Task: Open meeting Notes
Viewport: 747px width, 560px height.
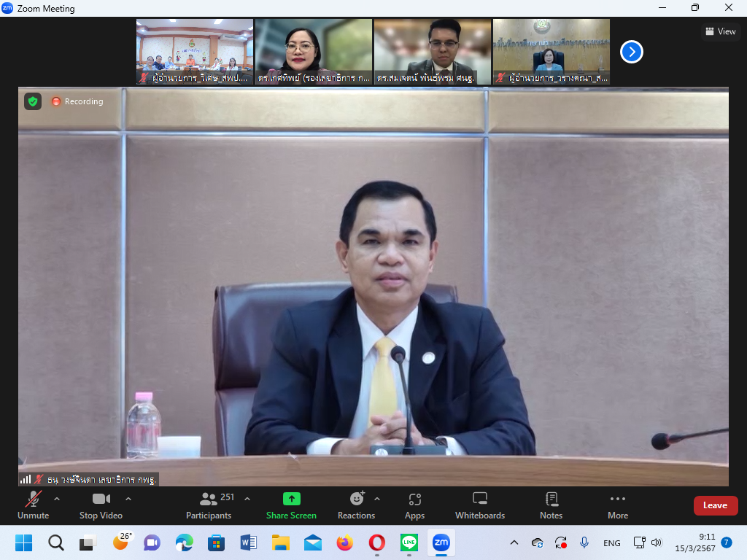Action: tap(551, 505)
